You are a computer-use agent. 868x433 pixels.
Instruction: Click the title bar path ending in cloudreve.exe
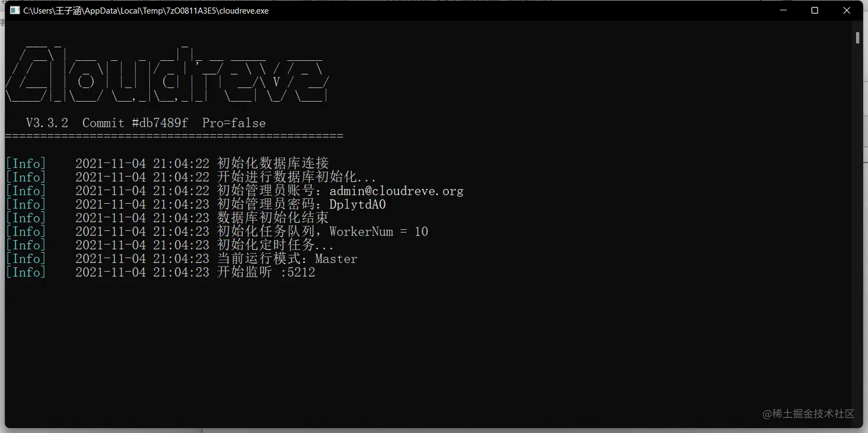point(146,10)
